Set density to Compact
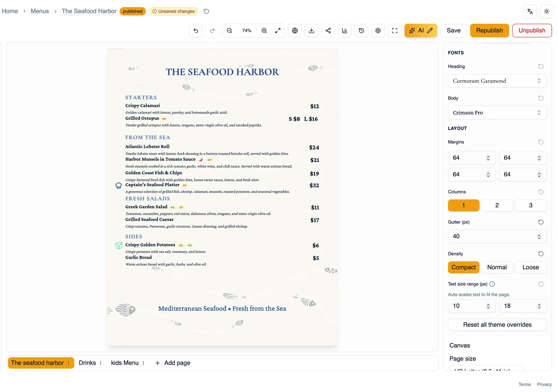 [x=463, y=267]
